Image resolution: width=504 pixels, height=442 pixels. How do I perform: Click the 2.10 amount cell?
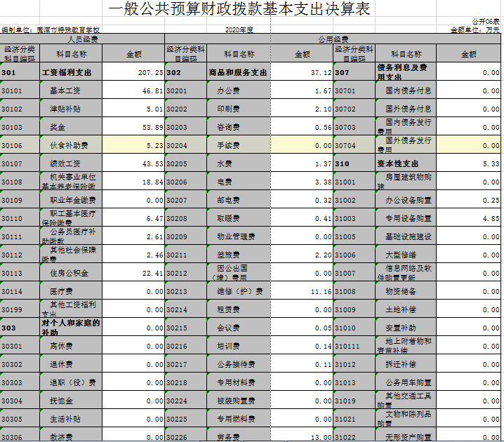tap(302, 108)
